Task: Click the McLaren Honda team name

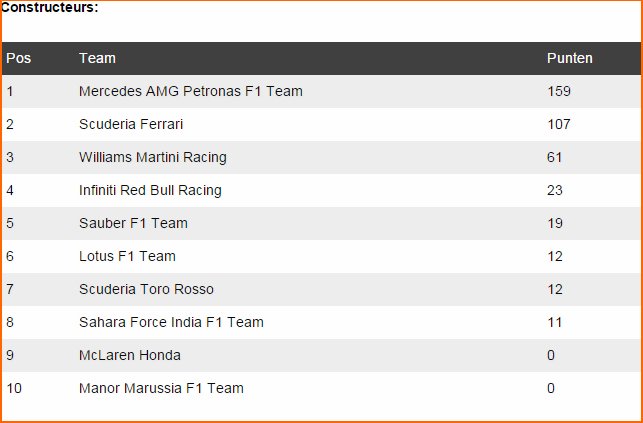Action: point(130,355)
